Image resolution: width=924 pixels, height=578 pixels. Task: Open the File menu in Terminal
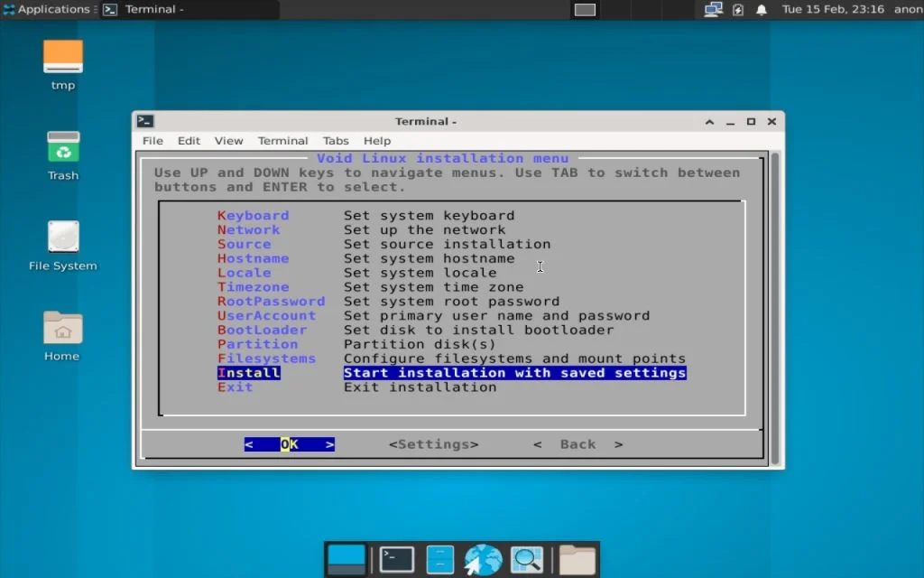tap(152, 141)
